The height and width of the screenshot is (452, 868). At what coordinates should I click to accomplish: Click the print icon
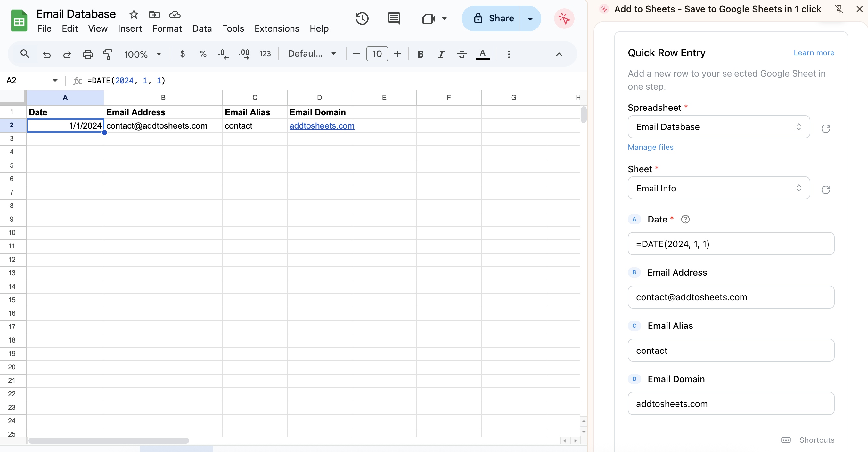88,54
